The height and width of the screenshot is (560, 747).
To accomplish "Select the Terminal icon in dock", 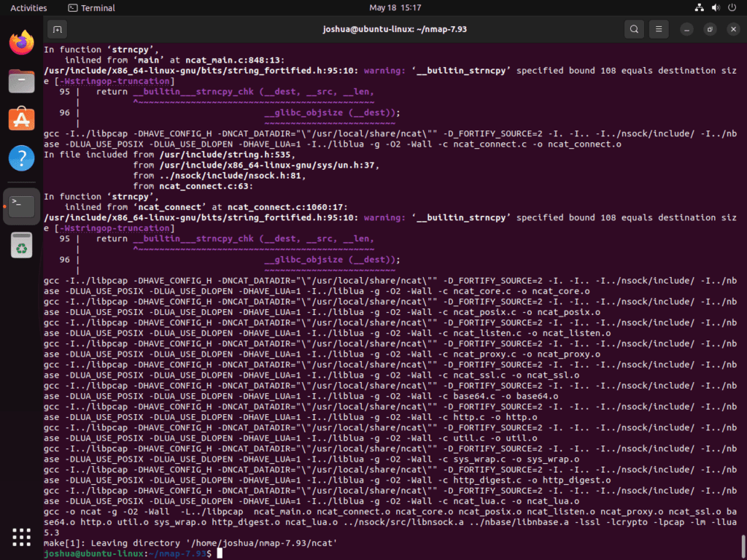I will [x=21, y=206].
